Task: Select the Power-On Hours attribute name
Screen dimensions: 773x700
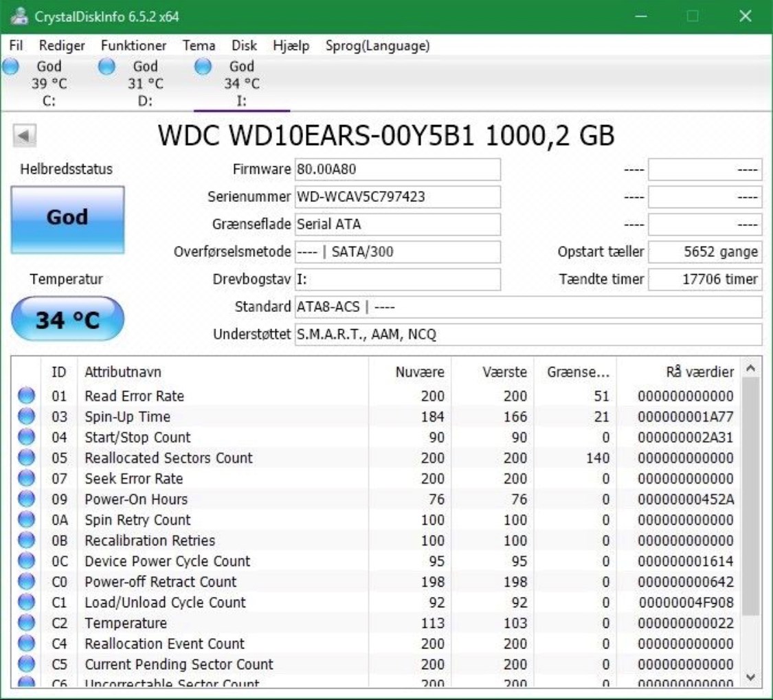Action: pos(136,499)
